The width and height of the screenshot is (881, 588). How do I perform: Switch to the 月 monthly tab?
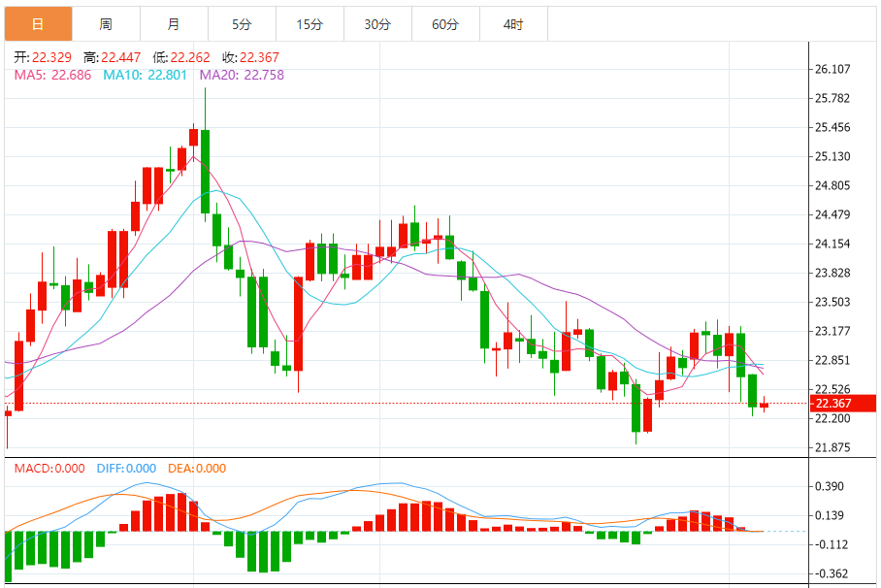click(175, 24)
